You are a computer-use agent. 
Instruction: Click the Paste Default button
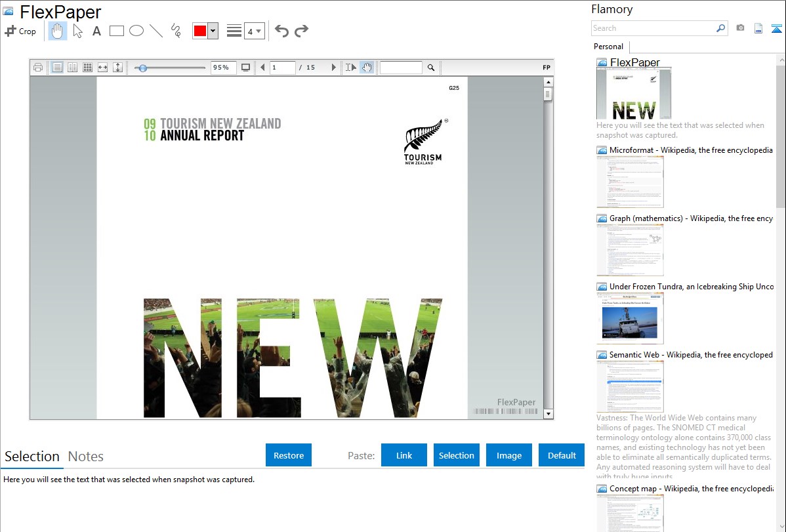click(562, 455)
